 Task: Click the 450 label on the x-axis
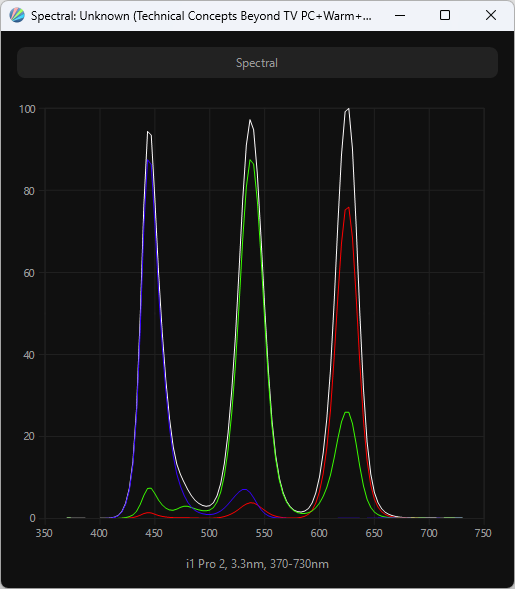tap(154, 533)
